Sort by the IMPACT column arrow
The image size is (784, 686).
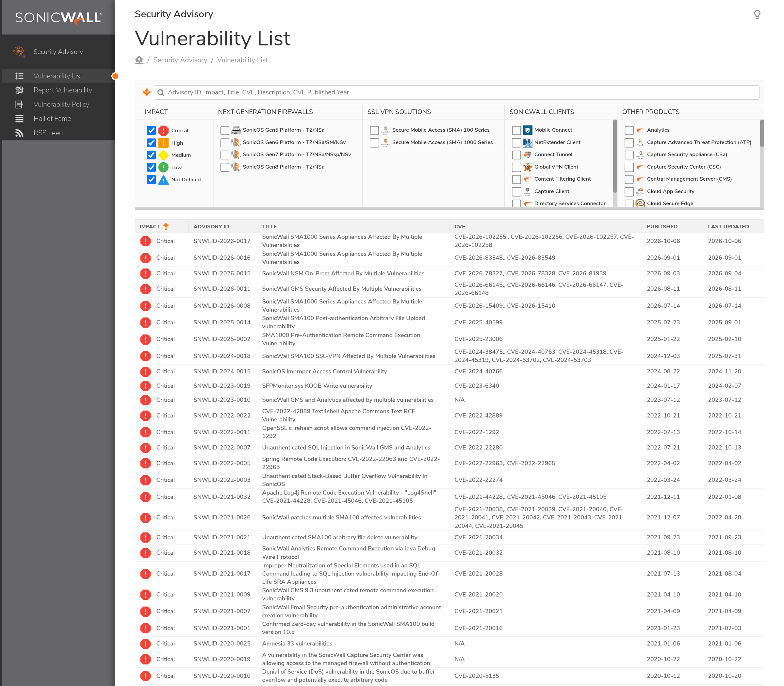[166, 226]
